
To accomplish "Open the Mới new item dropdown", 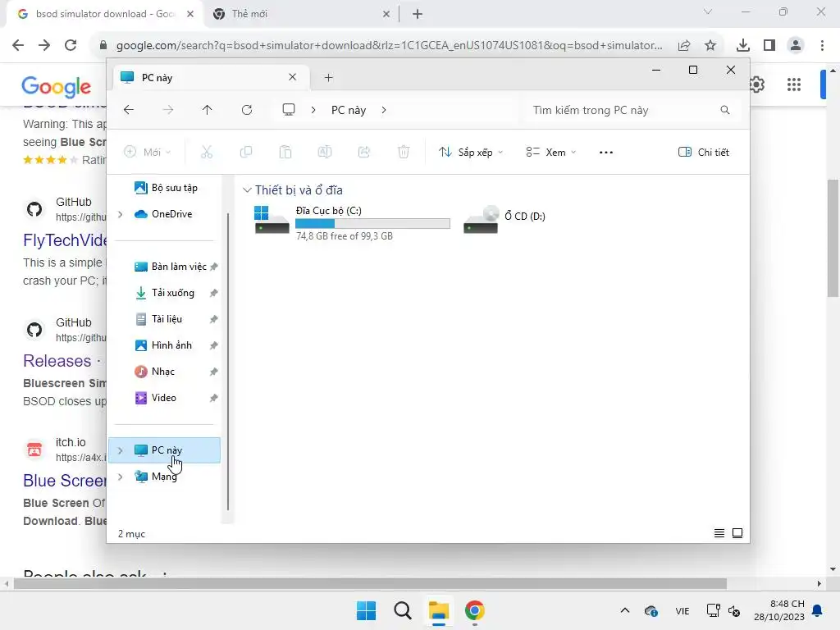I will (148, 152).
